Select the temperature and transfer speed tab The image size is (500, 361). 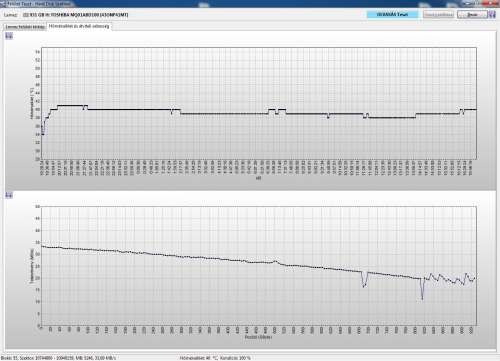point(79,26)
